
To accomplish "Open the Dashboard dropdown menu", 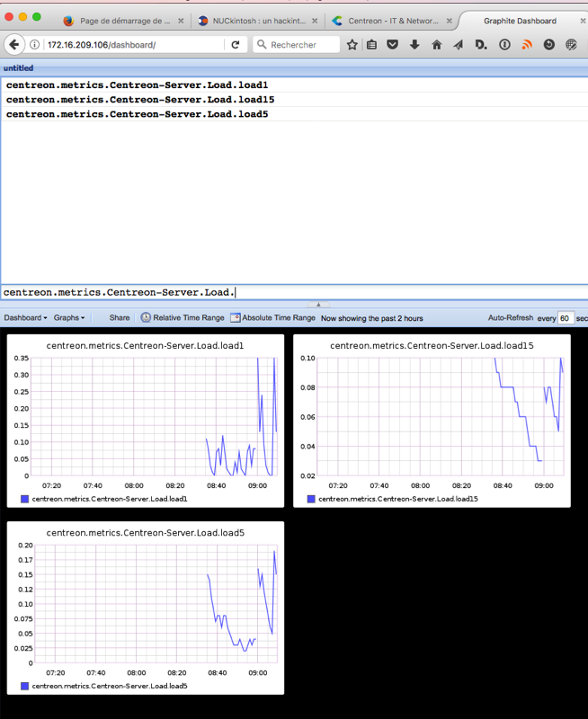I will 25,318.
